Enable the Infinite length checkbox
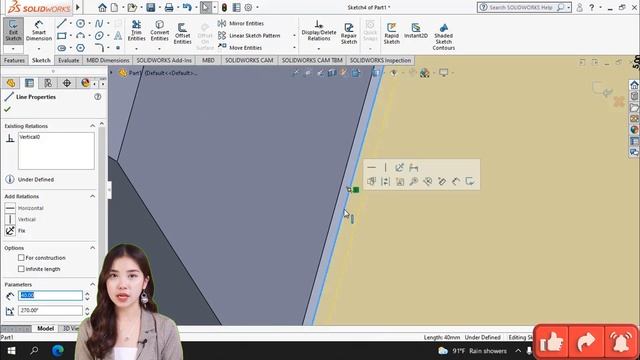This screenshot has height=360, width=640. [x=21, y=269]
